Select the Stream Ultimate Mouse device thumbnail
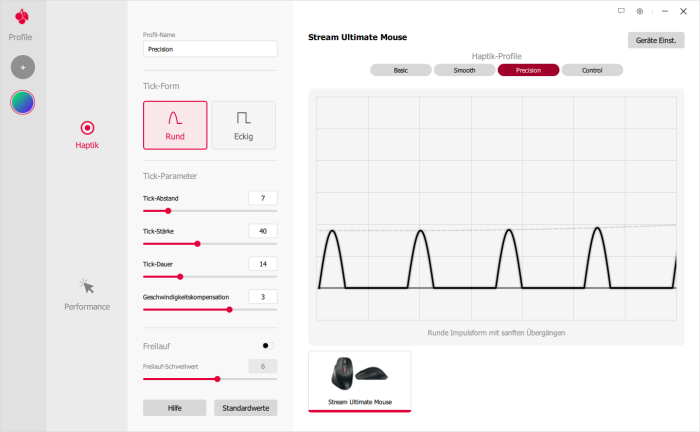The height and width of the screenshot is (432, 700). pyautogui.click(x=359, y=380)
